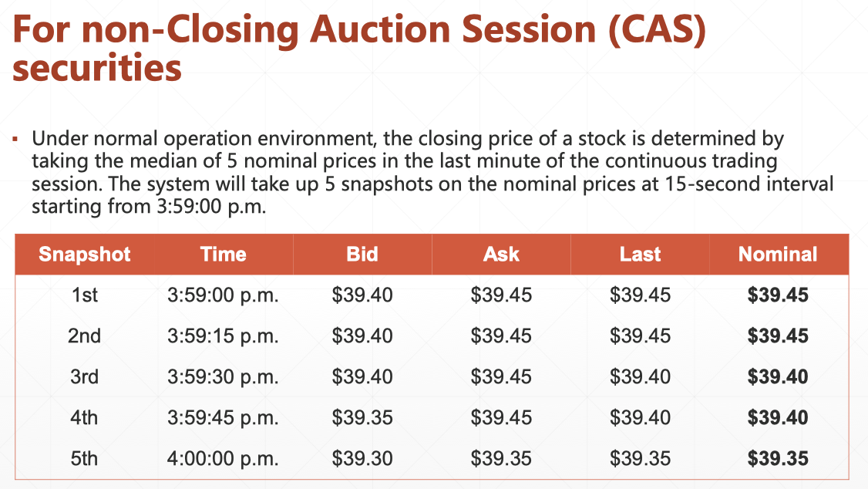The image size is (868, 489).
Task: Click the last price in the 3rd row
Action: pos(640,377)
